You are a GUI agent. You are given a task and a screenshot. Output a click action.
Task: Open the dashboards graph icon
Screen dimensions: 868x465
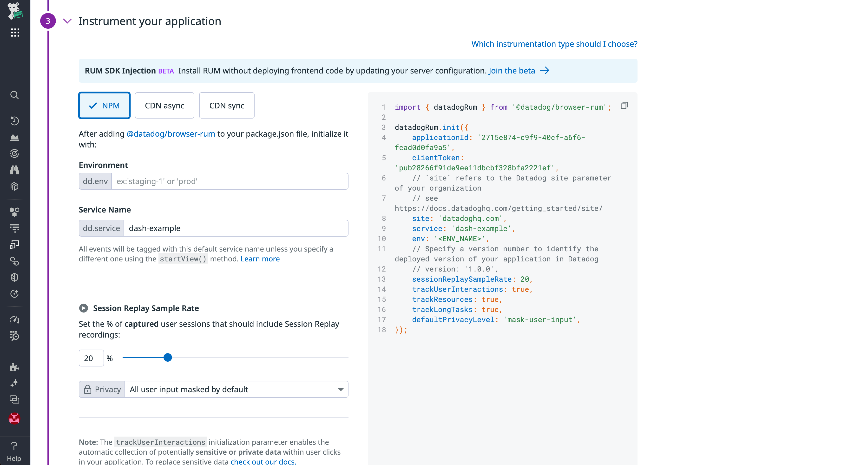14,137
